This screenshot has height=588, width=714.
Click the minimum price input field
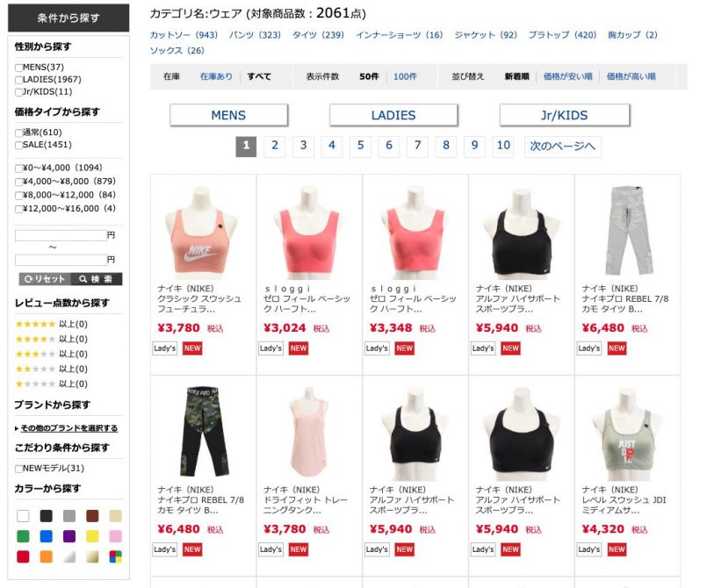(x=61, y=235)
